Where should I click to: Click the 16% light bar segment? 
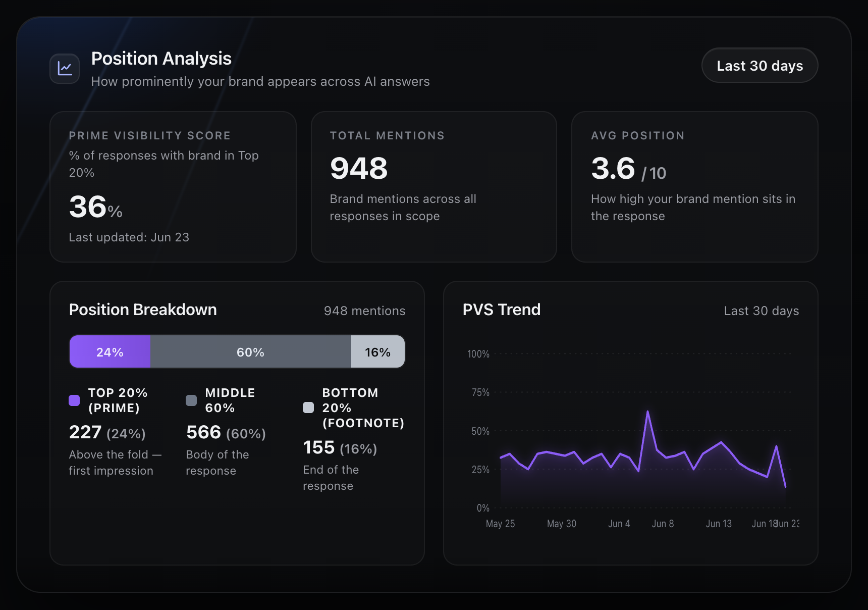378,352
